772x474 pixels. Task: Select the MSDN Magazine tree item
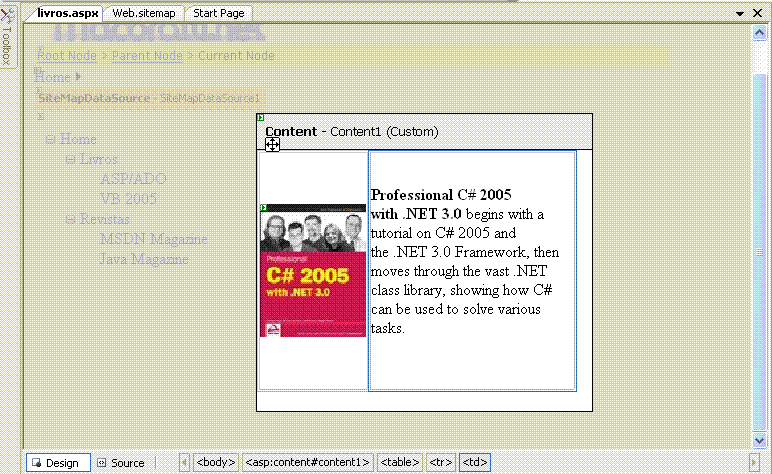(154, 240)
